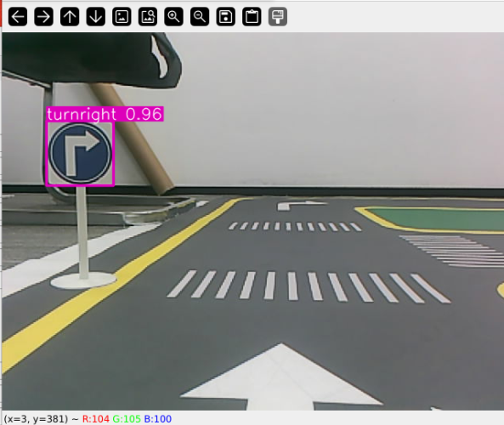Click the large white arrow on the road

(281, 379)
